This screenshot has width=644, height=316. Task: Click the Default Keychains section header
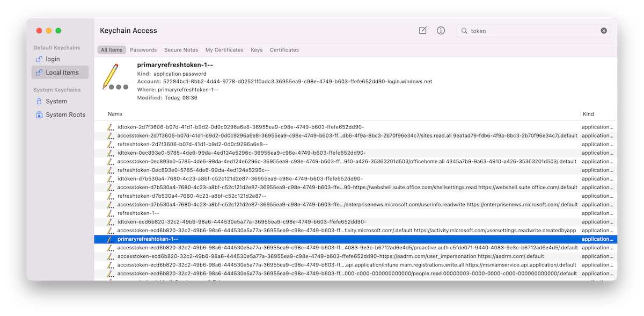point(57,48)
